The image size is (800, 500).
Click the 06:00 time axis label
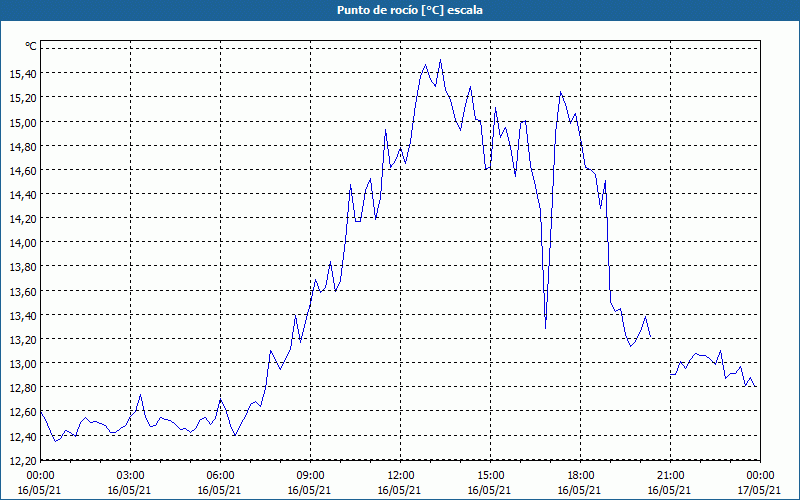pyautogui.click(x=220, y=476)
